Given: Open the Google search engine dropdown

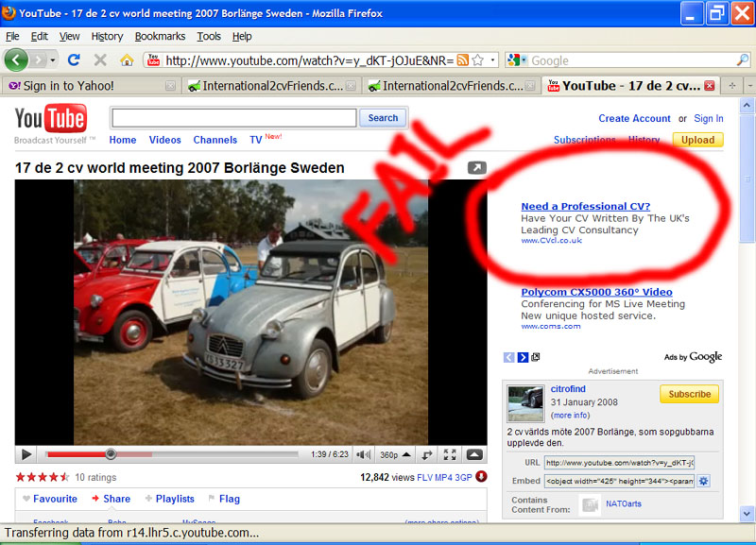Looking at the screenshot, I should (518, 60).
